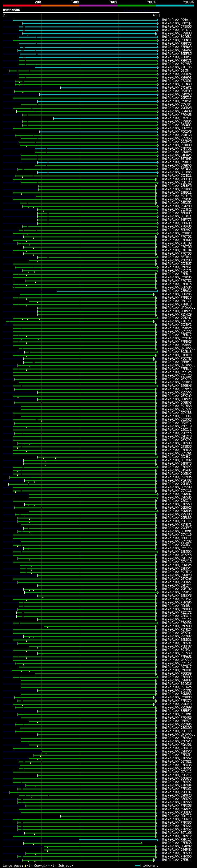Select the UniRef100_A9PF73 label
Screen dimensions: 197x868
[177, 43]
